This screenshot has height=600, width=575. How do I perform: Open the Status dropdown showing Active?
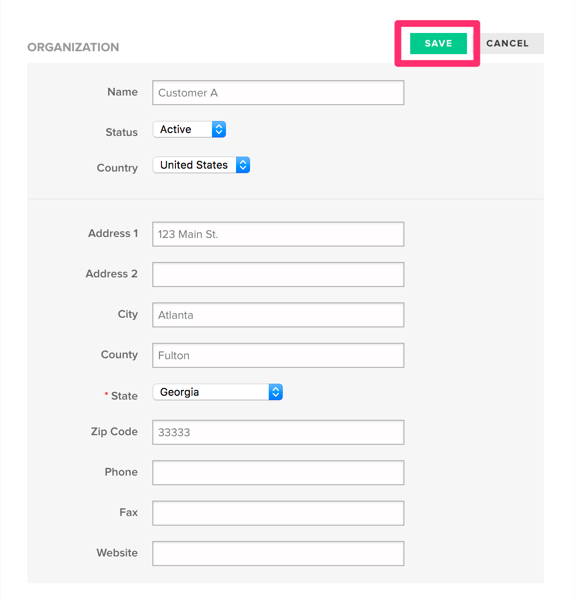[189, 129]
